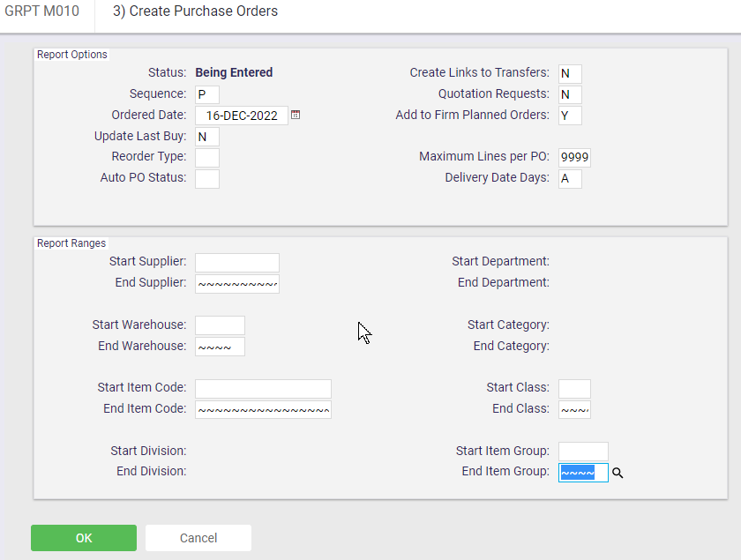741x560 pixels.
Task: Focus the Start Supplier field
Action: 237,263
